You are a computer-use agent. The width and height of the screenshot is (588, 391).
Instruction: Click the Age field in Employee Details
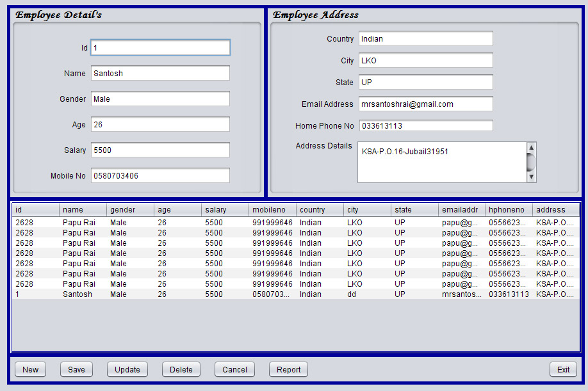click(161, 124)
